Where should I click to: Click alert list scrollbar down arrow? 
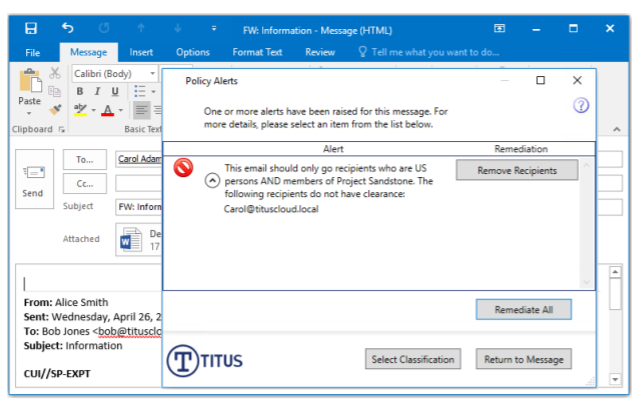click(x=586, y=282)
